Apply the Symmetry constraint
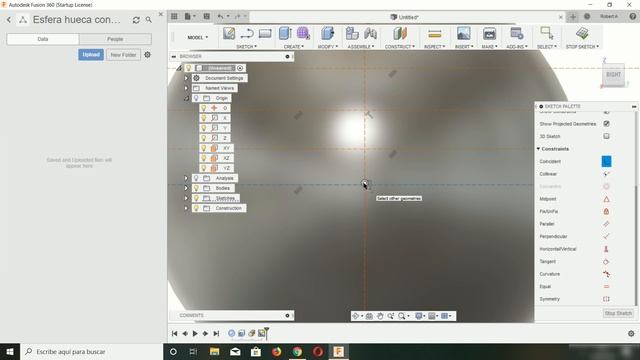Image resolution: width=640 pixels, height=360 pixels. point(606,299)
